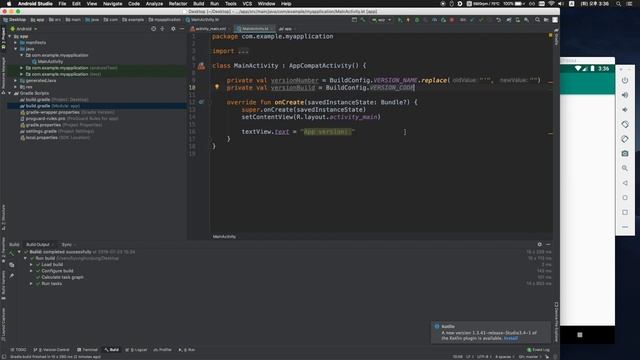This screenshot has height=360, width=640.
Task: Open the Profiler tool window
Action: [x=162, y=350]
